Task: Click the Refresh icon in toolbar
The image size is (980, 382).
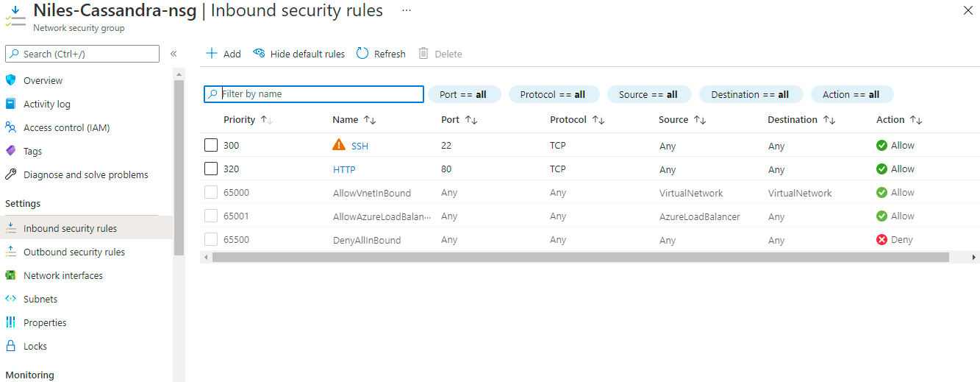Action: pos(362,54)
